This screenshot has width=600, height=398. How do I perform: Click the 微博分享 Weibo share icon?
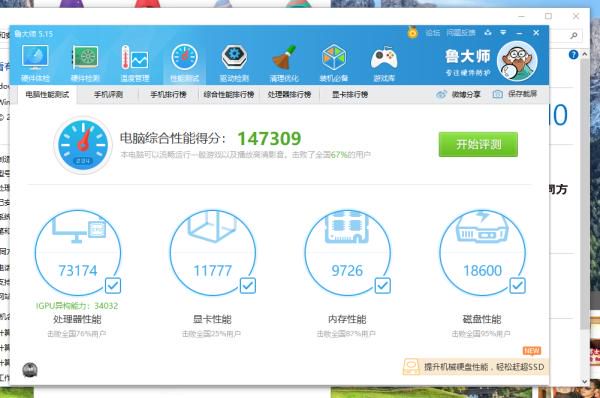coord(441,94)
